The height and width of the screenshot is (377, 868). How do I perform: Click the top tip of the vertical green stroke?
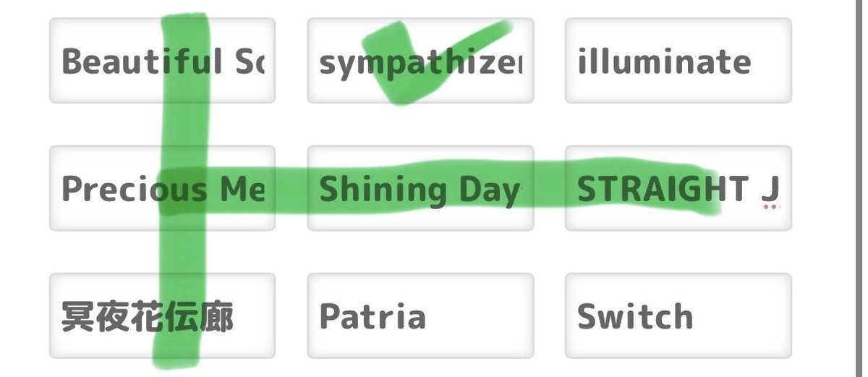coord(185,17)
